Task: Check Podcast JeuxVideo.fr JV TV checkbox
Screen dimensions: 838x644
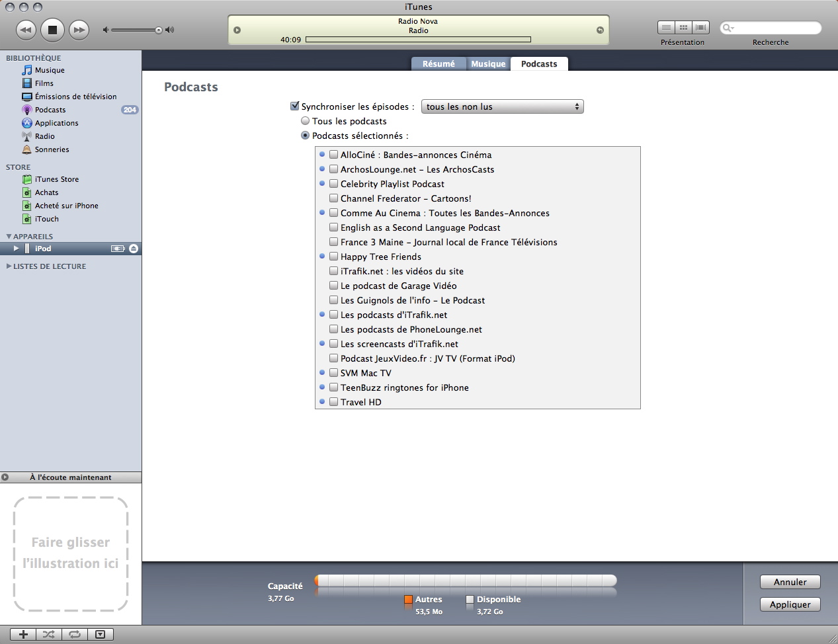Action: pos(334,358)
